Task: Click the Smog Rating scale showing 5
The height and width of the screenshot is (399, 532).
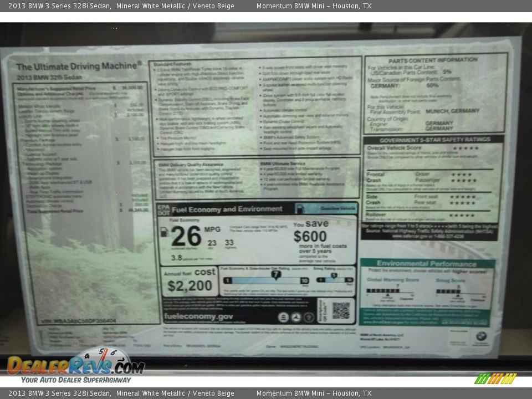Action: coord(335,279)
